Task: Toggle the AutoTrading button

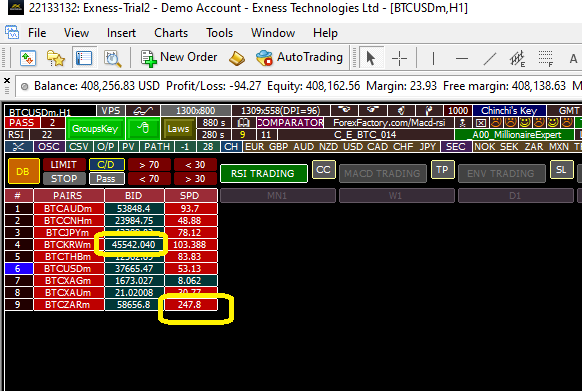Action: [x=299, y=58]
